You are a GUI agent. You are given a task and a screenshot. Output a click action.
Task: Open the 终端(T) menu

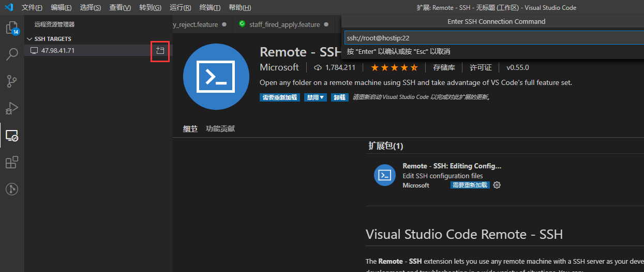click(x=209, y=8)
